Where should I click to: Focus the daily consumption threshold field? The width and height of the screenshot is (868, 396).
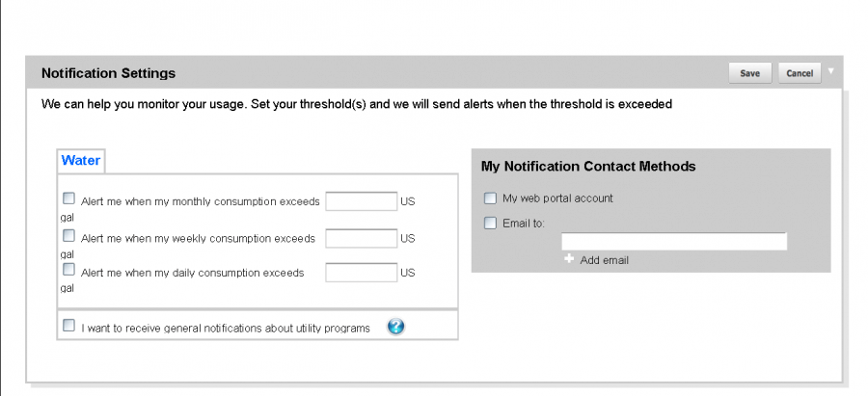click(362, 273)
